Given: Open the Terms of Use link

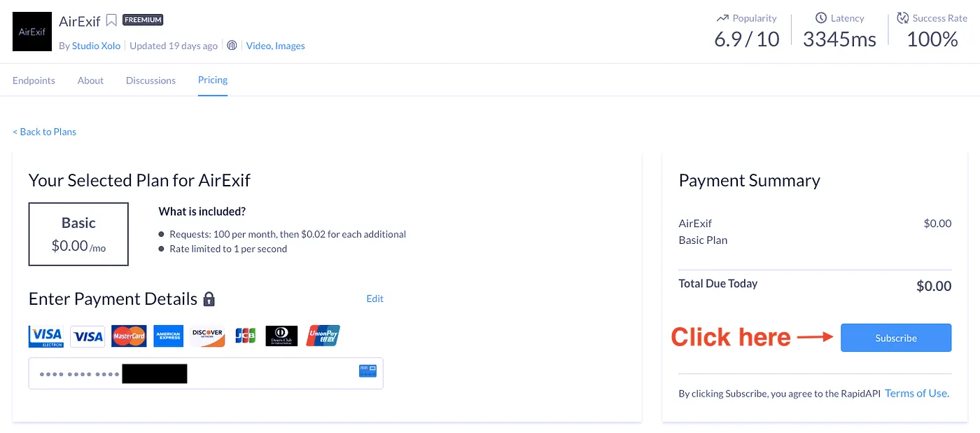Looking at the screenshot, I should pos(917,393).
